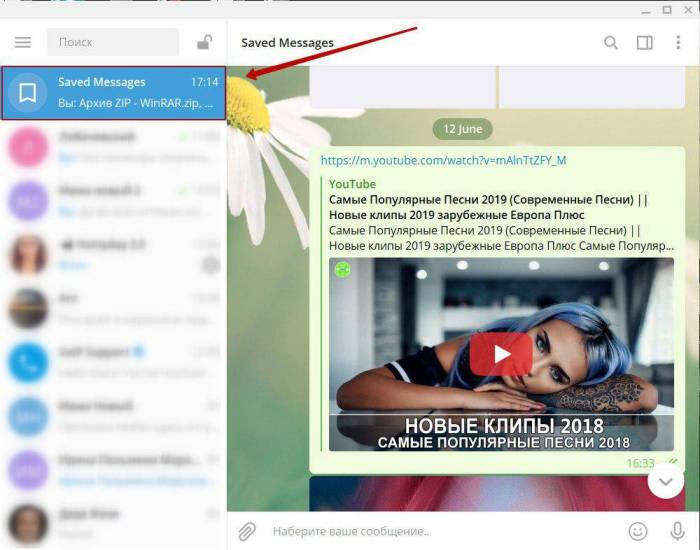Record voice message with microphone icon

point(677,530)
